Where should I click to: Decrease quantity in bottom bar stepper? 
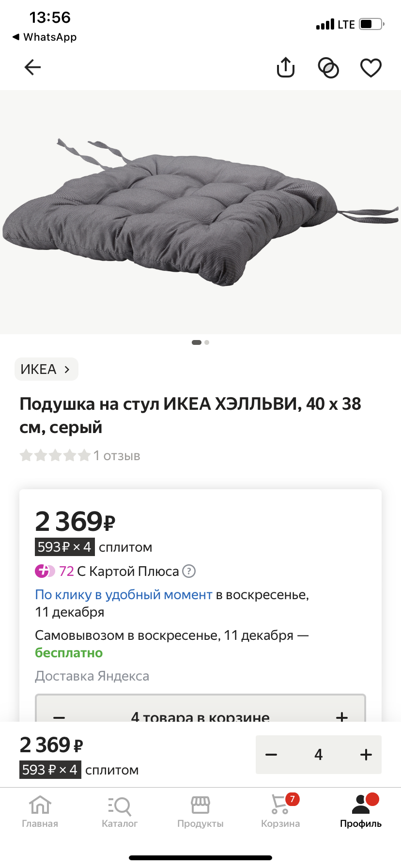coord(272,755)
